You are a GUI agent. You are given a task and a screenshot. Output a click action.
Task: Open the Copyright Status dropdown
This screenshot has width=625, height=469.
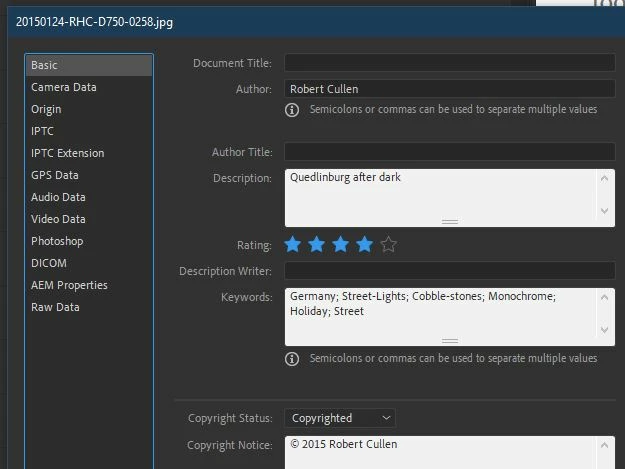pos(340,418)
